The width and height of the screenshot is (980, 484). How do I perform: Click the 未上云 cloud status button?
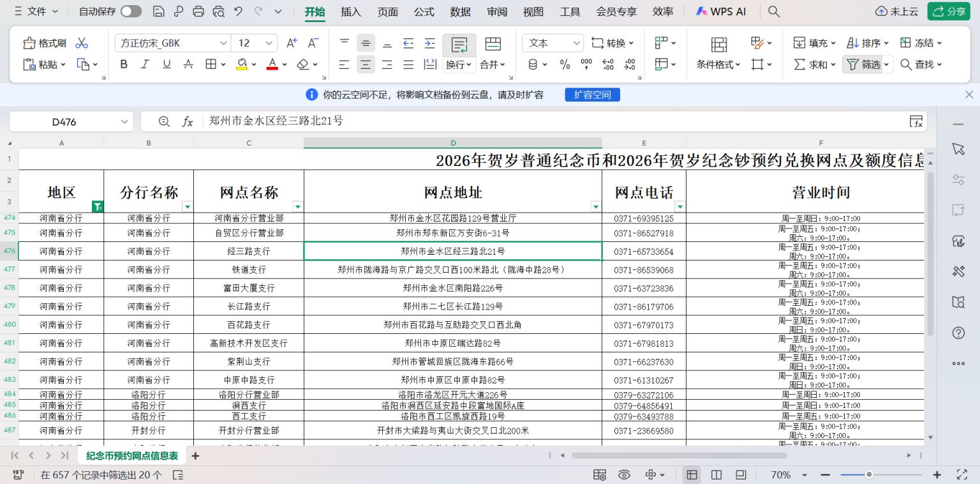[x=897, y=11]
